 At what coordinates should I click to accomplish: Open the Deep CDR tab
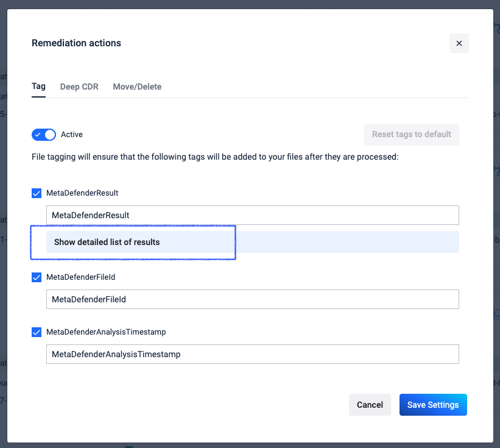point(79,87)
